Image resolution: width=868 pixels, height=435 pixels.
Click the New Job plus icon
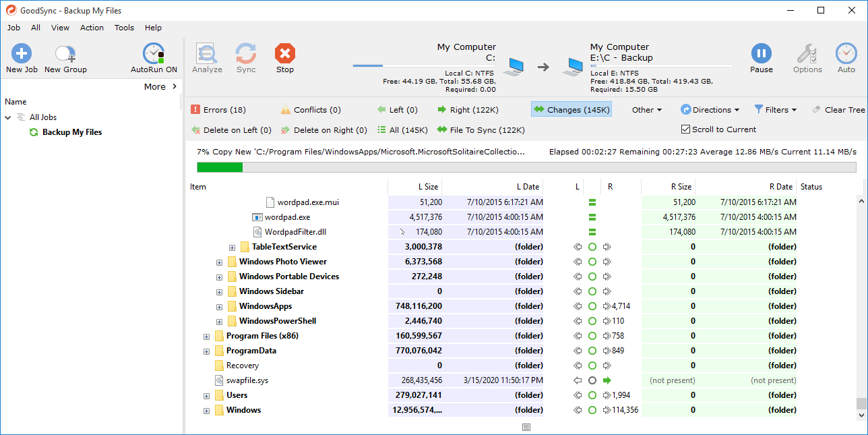[22, 54]
